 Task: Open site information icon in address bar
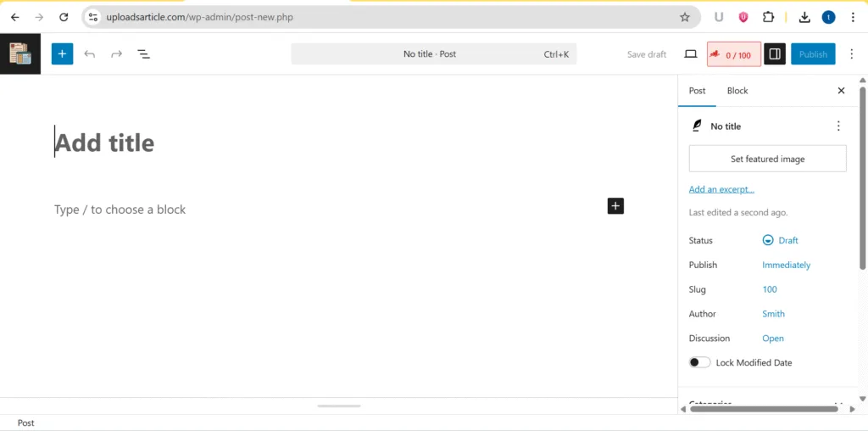[93, 17]
